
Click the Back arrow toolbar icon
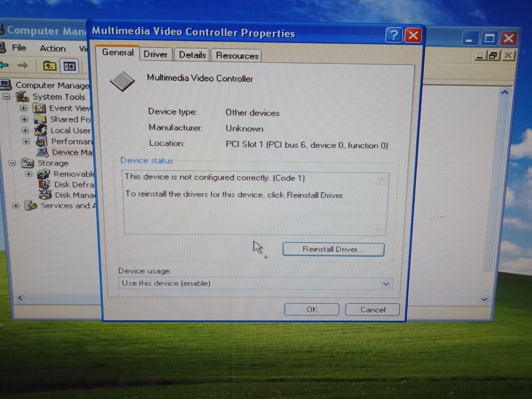click(4, 65)
